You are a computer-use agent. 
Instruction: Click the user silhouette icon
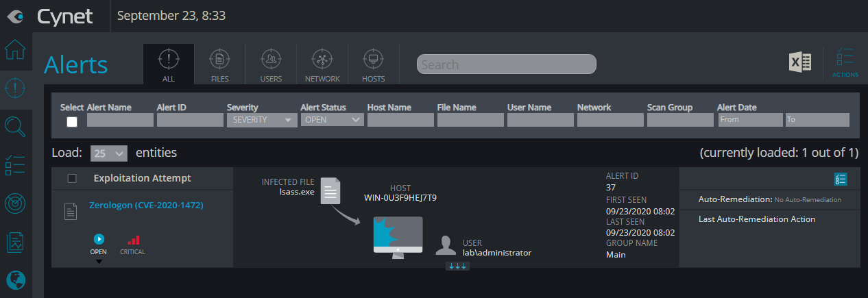pos(447,245)
